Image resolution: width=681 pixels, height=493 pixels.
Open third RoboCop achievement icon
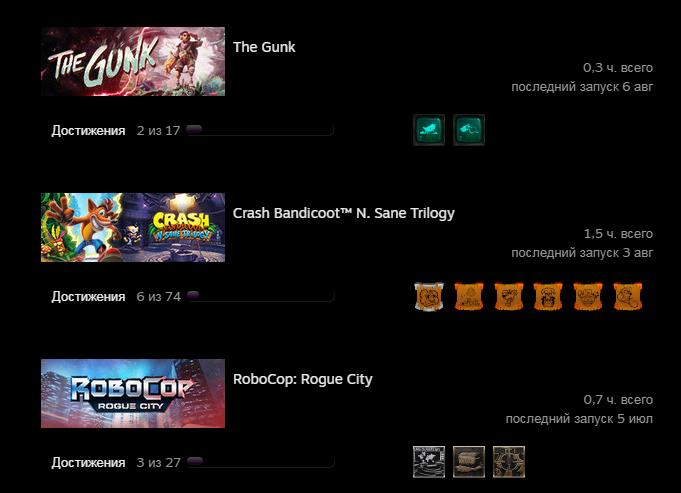[509, 462]
